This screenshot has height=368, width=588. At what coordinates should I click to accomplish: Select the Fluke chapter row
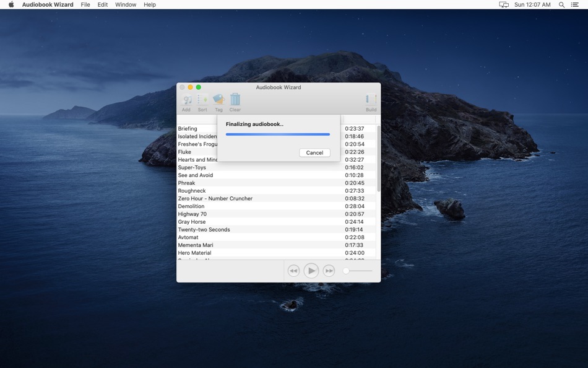point(277,152)
